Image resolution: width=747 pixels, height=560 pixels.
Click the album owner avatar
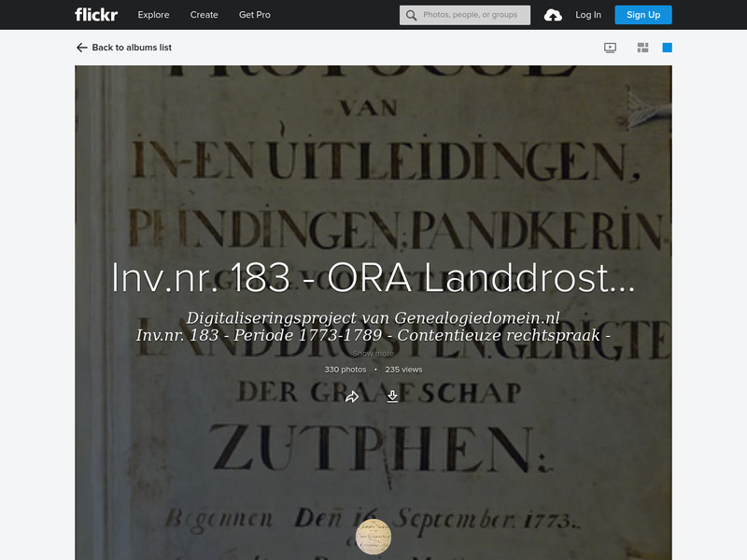coord(373,537)
